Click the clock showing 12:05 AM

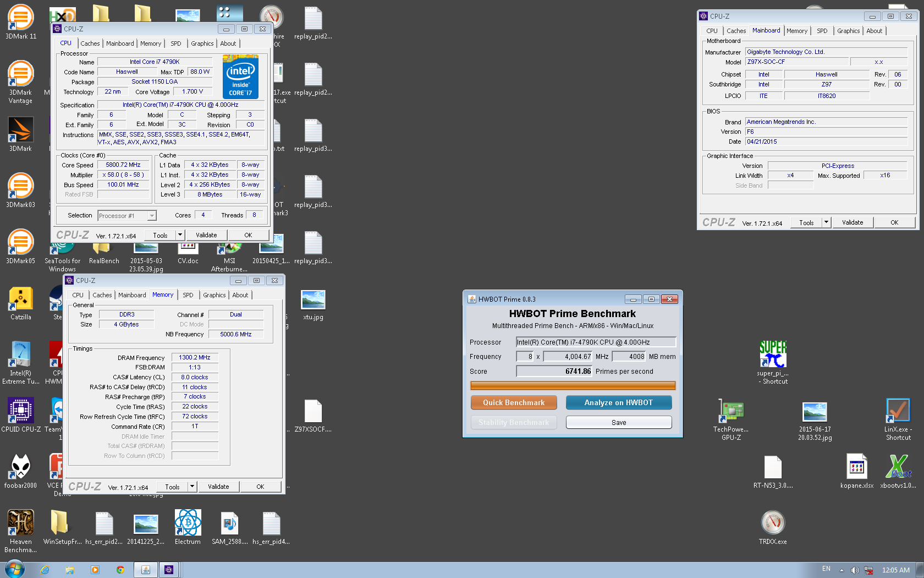point(896,570)
